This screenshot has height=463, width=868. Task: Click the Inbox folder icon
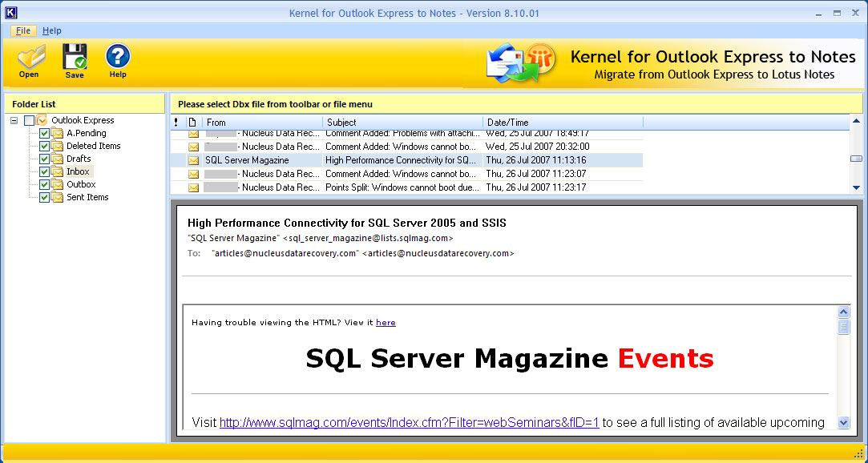pyautogui.click(x=57, y=171)
